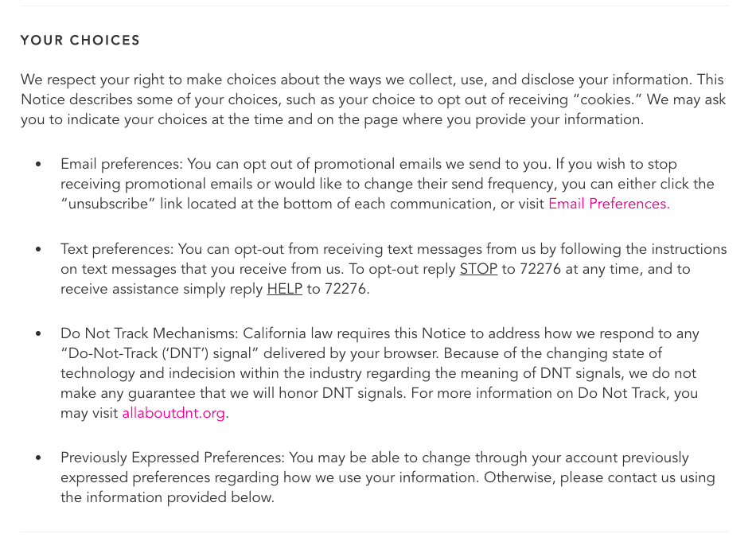The width and height of the screenshot is (756, 557).
Task: Click the 'Text preferences:' label text
Action: (117, 249)
